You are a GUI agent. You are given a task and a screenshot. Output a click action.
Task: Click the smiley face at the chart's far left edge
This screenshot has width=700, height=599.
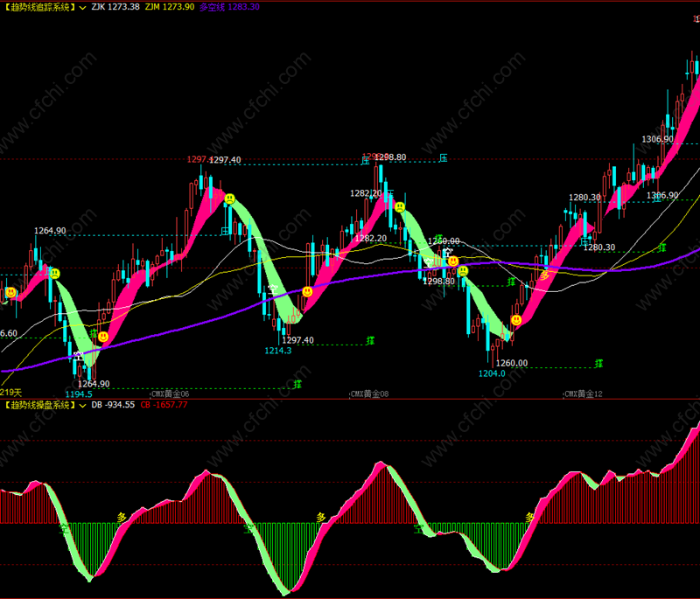(10, 293)
